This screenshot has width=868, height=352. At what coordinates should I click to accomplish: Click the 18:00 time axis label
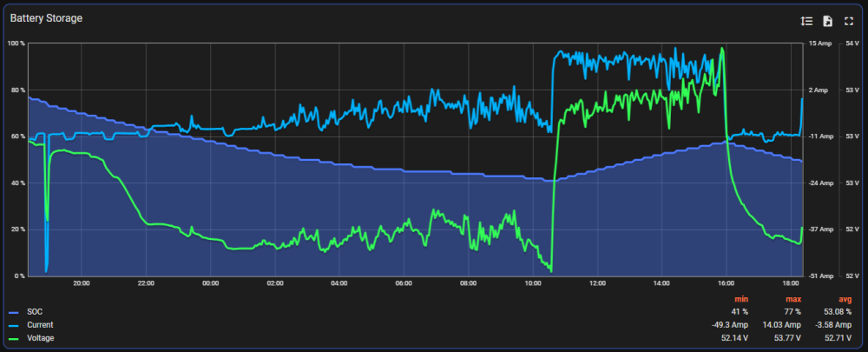point(791,282)
